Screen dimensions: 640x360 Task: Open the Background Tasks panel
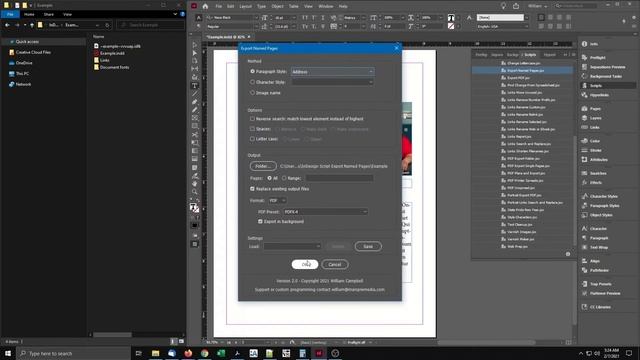tap(606, 76)
